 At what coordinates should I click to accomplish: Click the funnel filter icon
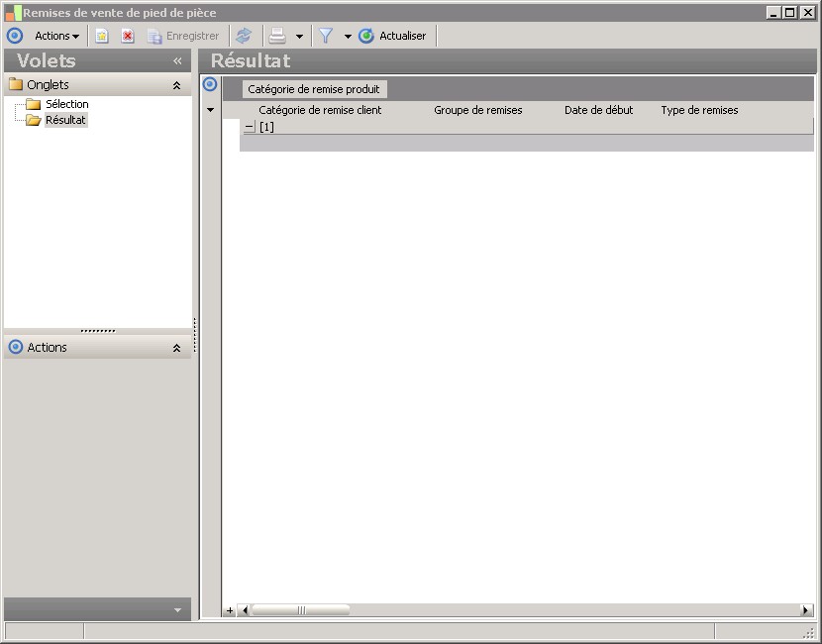[x=325, y=36]
